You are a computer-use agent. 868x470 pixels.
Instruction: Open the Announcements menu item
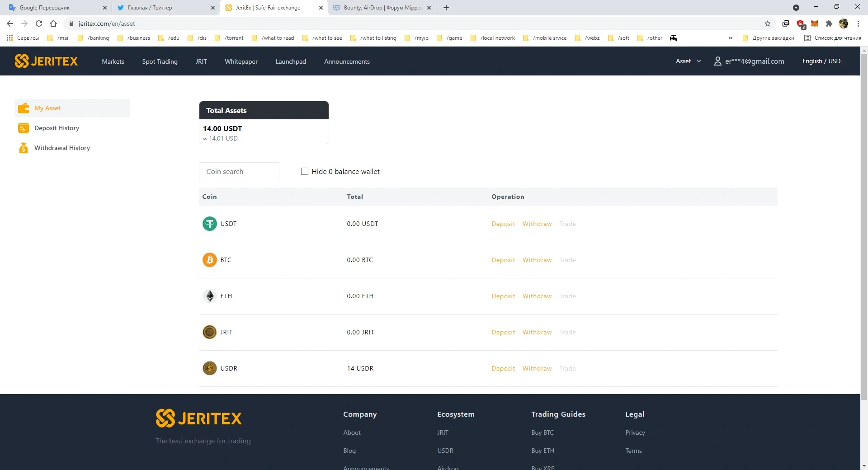(x=347, y=61)
